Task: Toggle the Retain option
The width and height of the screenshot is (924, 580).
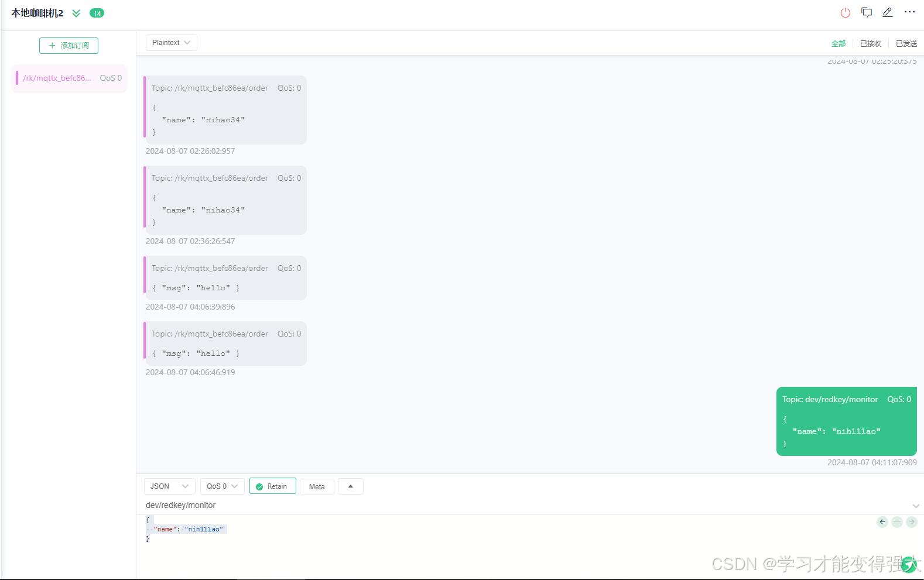Action: [272, 486]
